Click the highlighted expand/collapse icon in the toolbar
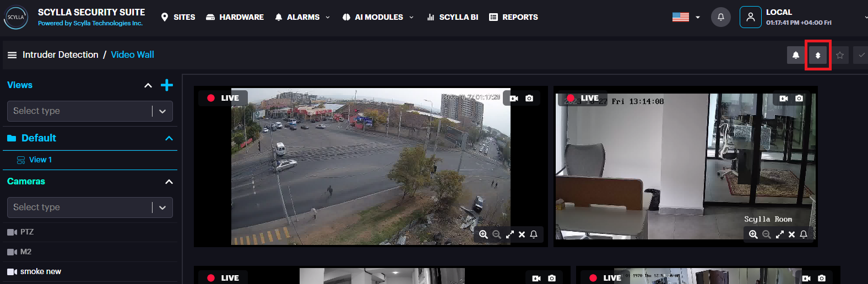This screenshot has height=284, width=868. tap(818, 55)
